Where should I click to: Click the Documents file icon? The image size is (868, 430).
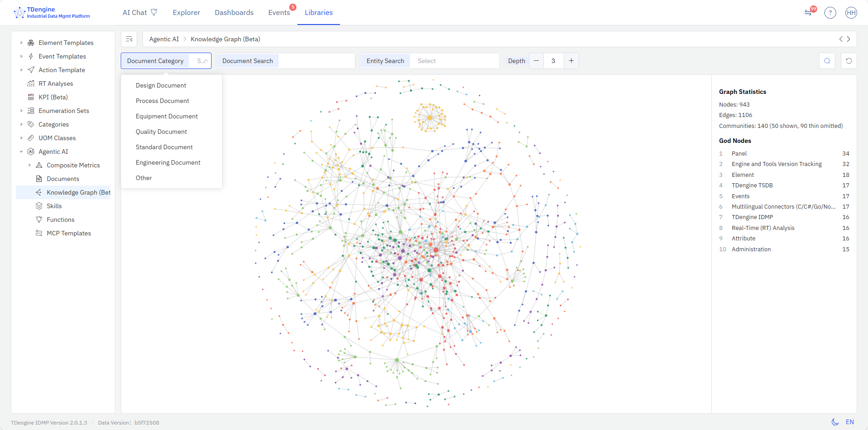(x=39, y=179)
